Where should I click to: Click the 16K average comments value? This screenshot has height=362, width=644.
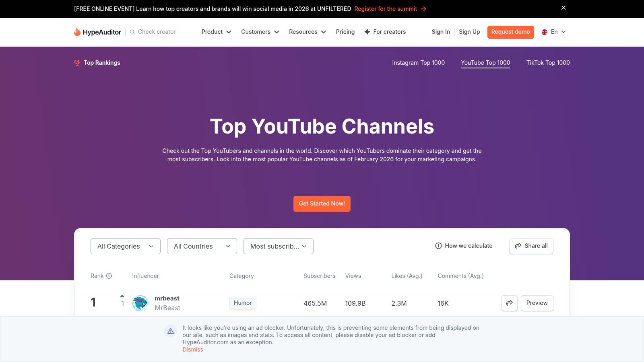[443, 303]
